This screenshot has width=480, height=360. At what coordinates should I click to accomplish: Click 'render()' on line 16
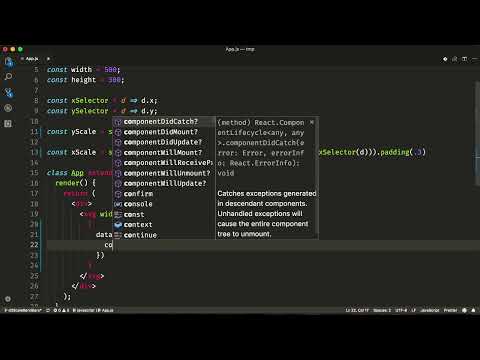(x=71, y=183)
